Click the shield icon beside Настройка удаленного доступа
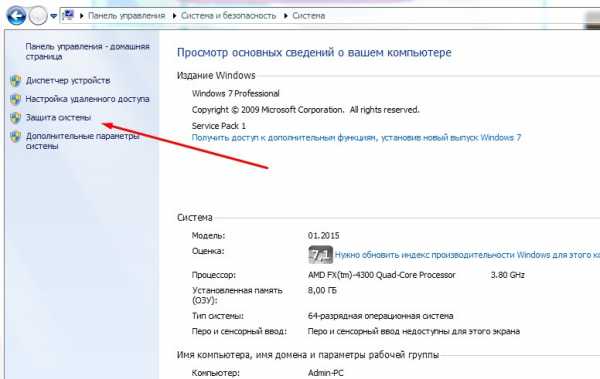Screen dimensions: 600x379 click(16, 99)
